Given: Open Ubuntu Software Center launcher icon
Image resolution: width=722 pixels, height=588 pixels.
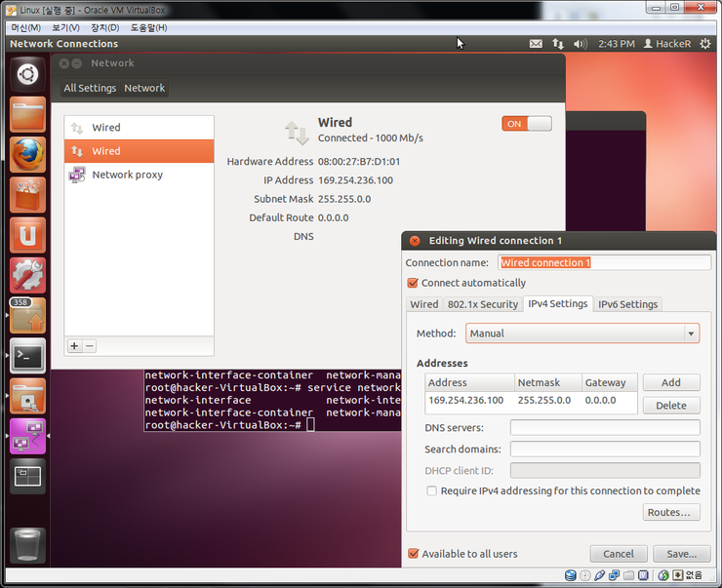Looking at the screenshot, I should pyautogui.click(x=27, y=195).
